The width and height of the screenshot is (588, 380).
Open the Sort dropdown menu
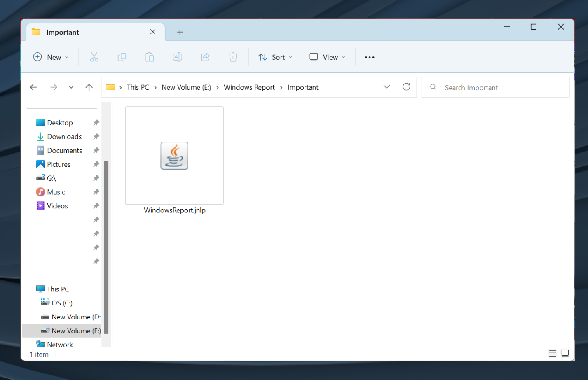tap(275, 57)
